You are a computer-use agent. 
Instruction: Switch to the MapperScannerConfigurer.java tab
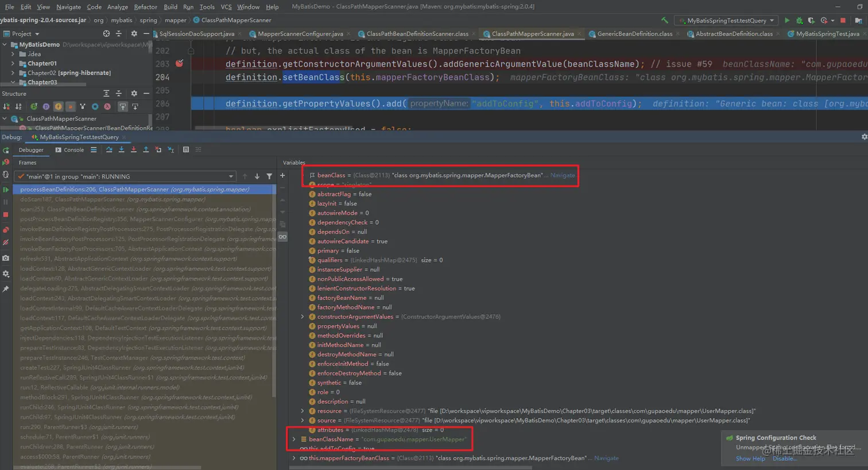(x=300, y=34)
